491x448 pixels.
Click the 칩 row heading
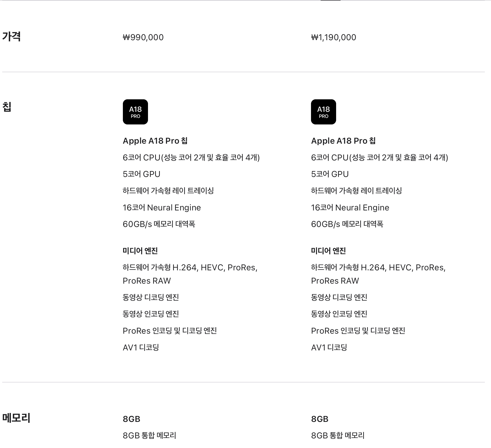pos(7,107)
